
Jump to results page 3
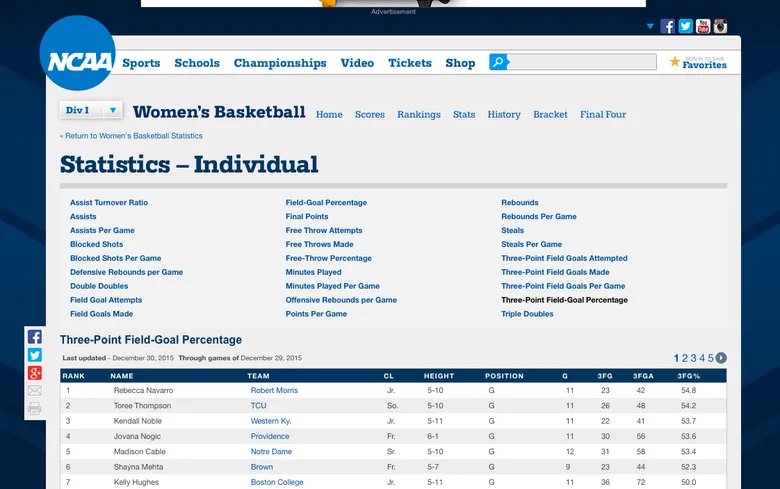coord(693,358)
